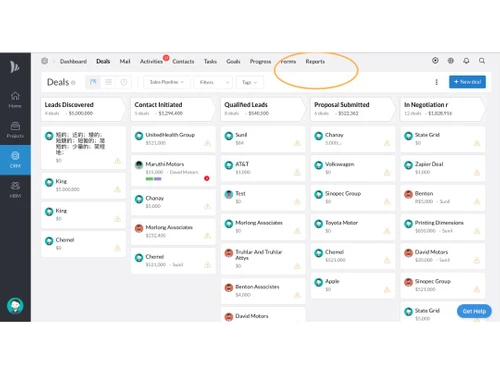Open the Sunil deal card

(x=263, y=139)
